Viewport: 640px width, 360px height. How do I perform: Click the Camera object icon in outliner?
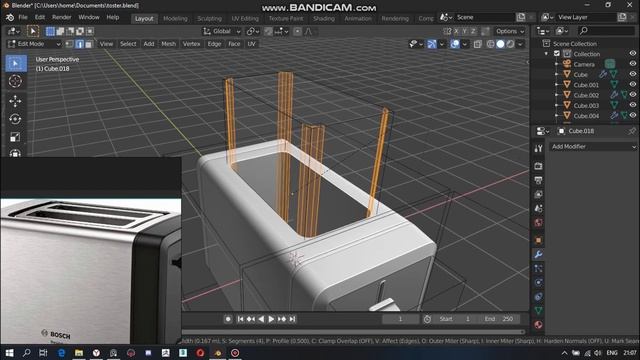tap(567, 64)
